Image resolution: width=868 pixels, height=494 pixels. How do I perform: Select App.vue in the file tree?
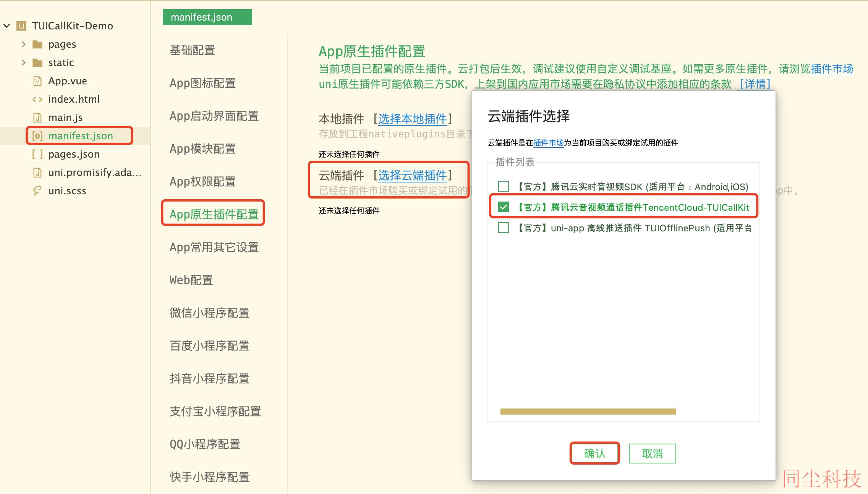click(x=68, y=81)
